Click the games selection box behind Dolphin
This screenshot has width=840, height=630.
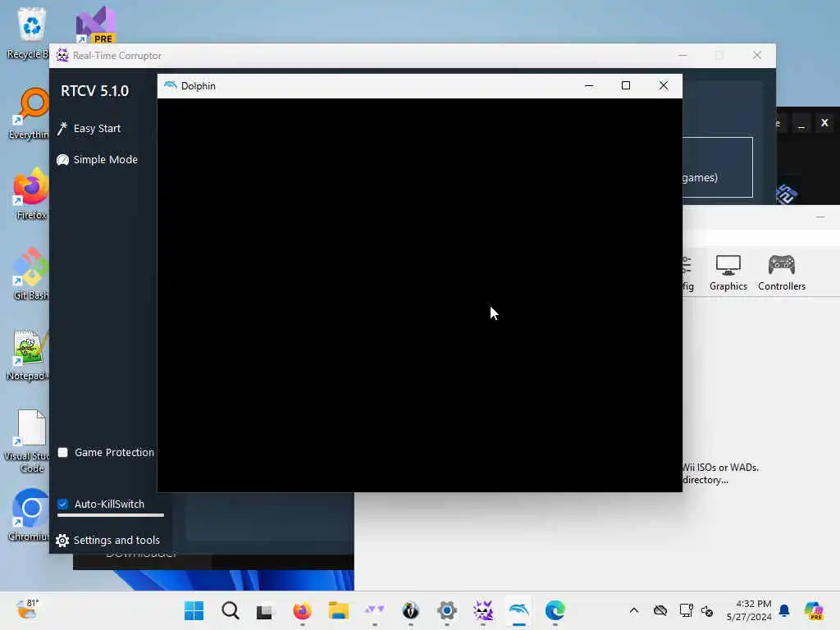(x=718, y=167)
